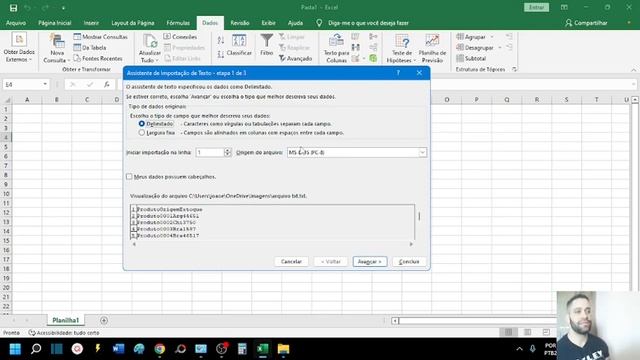Click Atualizar Tudo refresh icon
This screenshot has height=360, width=640.
[150, 42]
